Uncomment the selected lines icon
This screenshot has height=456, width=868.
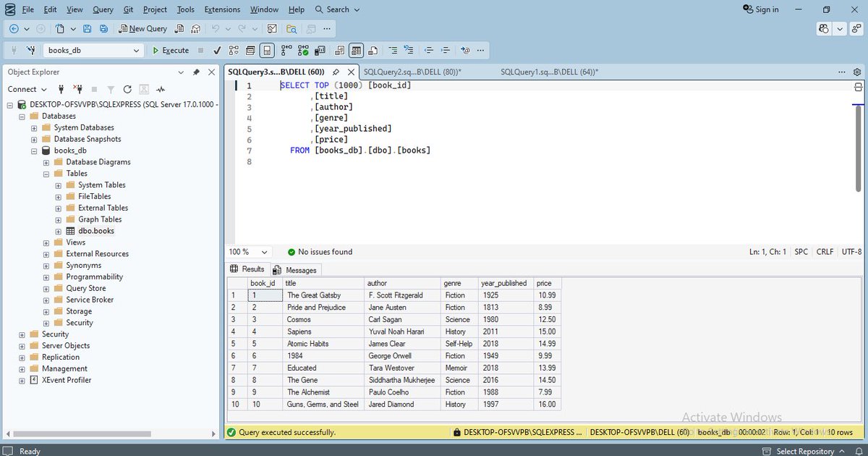pos(409,51)
